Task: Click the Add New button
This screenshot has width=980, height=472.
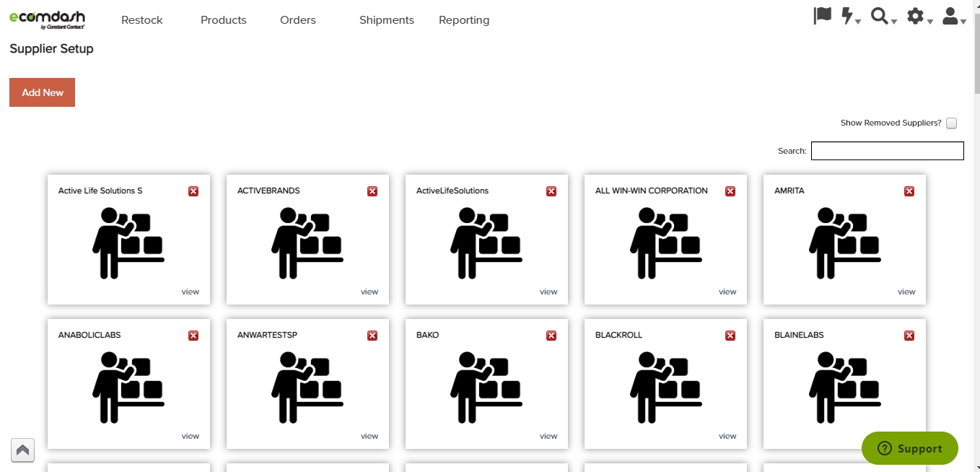Action: coord(43,92)
